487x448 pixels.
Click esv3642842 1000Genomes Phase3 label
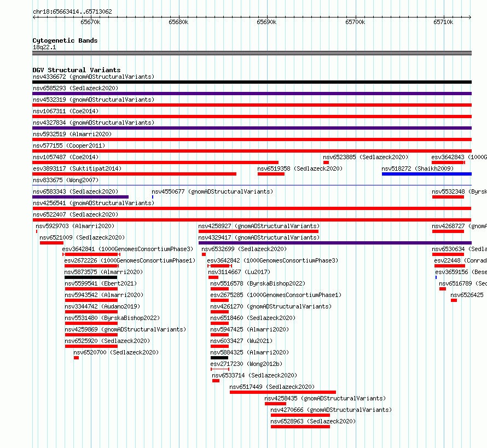pos(273,260)
